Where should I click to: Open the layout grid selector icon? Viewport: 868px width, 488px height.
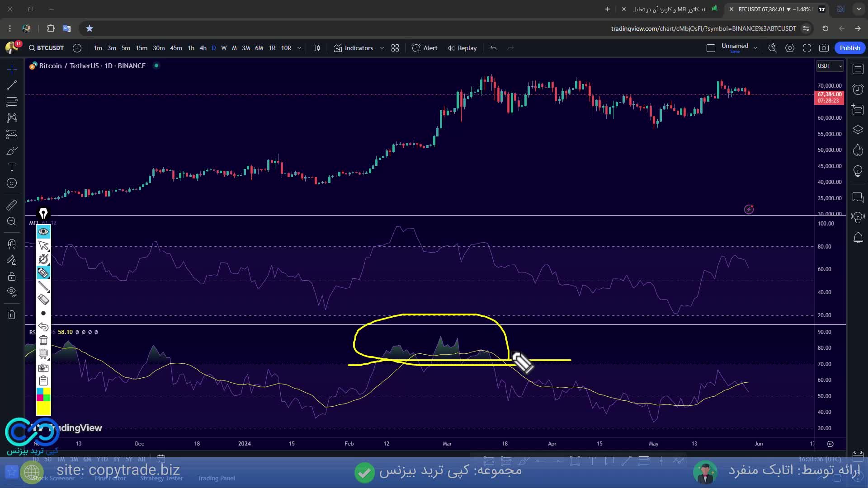[395, 48]
